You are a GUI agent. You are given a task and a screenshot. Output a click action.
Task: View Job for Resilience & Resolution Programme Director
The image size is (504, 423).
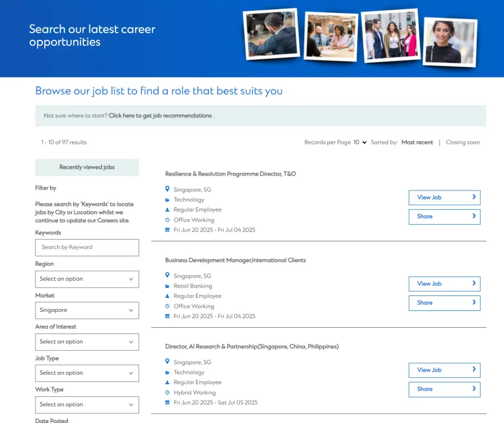point(445,197)
